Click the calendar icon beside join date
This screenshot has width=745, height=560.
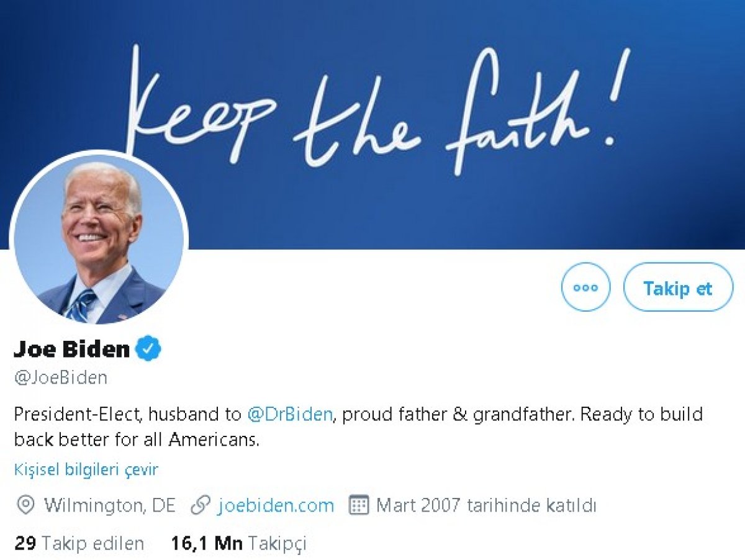click(x=359, y=505)
